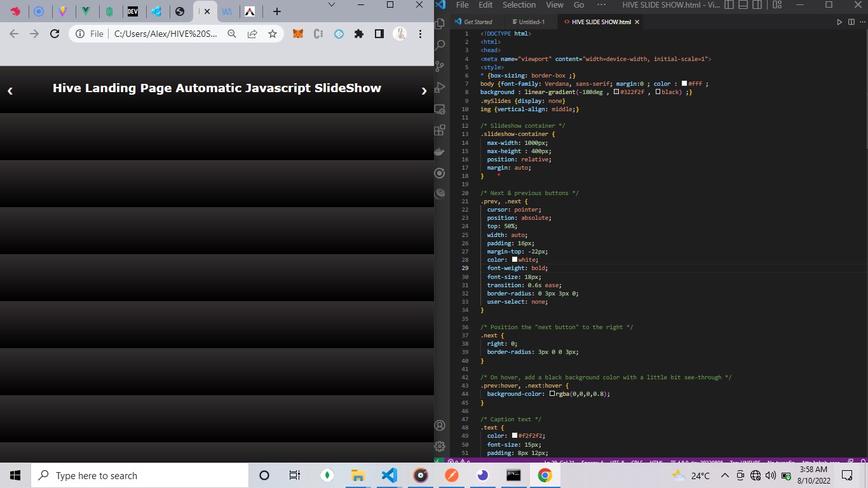Screen dimensions: 868x488
Task: Open Docker view in activity bar
Action: [x=440, y=152]
